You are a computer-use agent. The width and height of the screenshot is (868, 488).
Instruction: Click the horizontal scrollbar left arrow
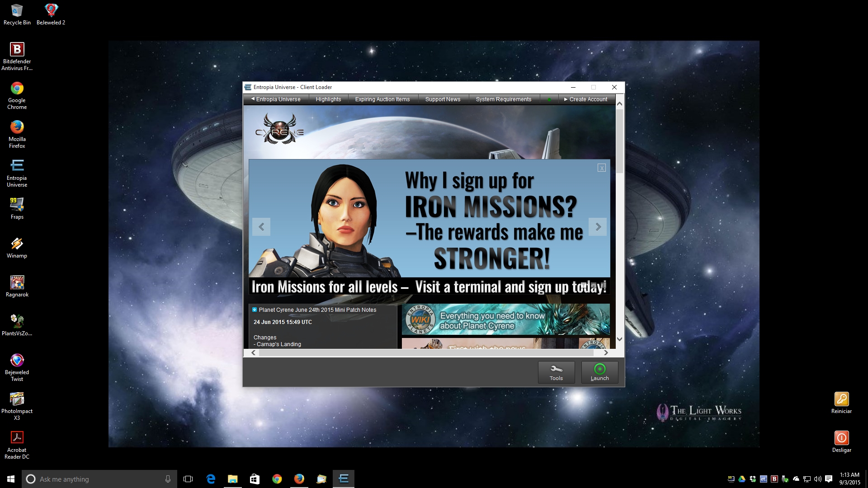pos(253,353)
